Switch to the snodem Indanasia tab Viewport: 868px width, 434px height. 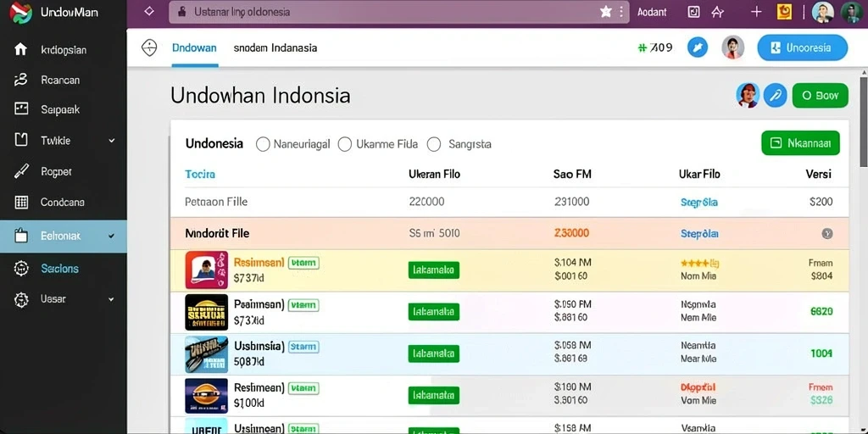(x=275, y=48)
